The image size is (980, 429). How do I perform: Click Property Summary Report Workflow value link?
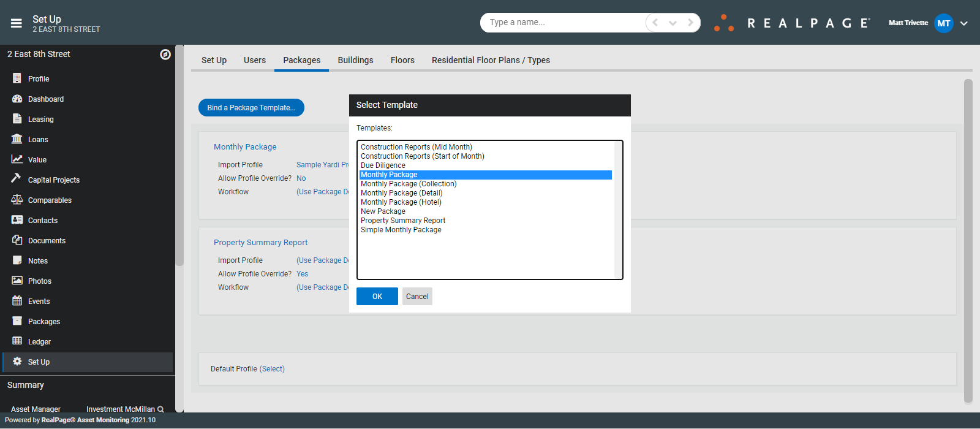pyautogui.click(x=323, y=287)
